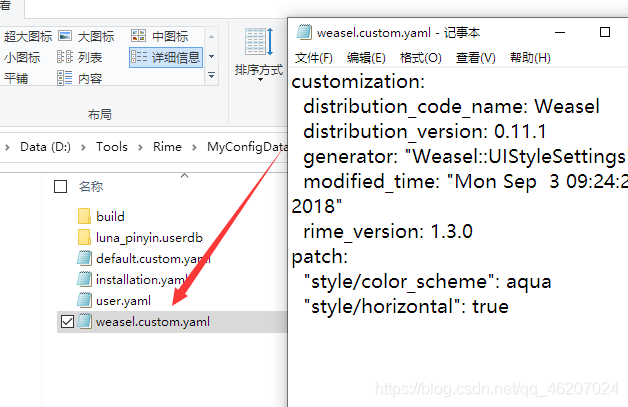Select Content (内容) layout
The height and width of the screenshot is (407, 628).
[79, 78]
